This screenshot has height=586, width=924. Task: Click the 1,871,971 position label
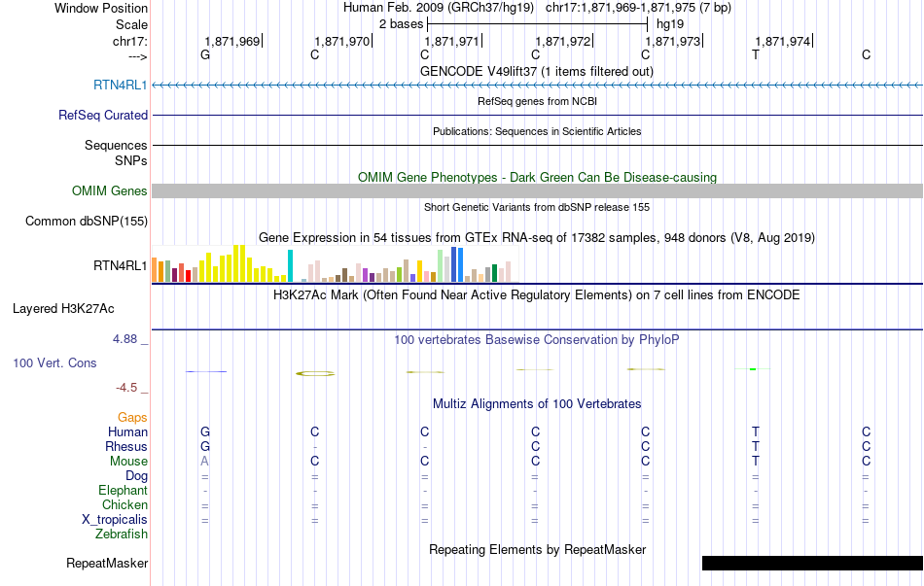(x=452, y=41)
